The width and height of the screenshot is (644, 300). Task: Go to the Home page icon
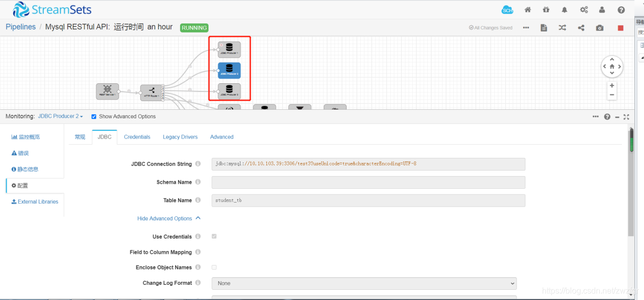[x=528, y=10]
